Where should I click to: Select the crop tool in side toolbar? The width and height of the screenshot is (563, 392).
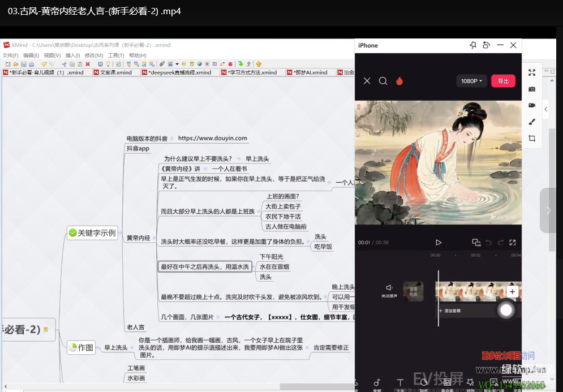pyautogui.click(x=532, y=138)
